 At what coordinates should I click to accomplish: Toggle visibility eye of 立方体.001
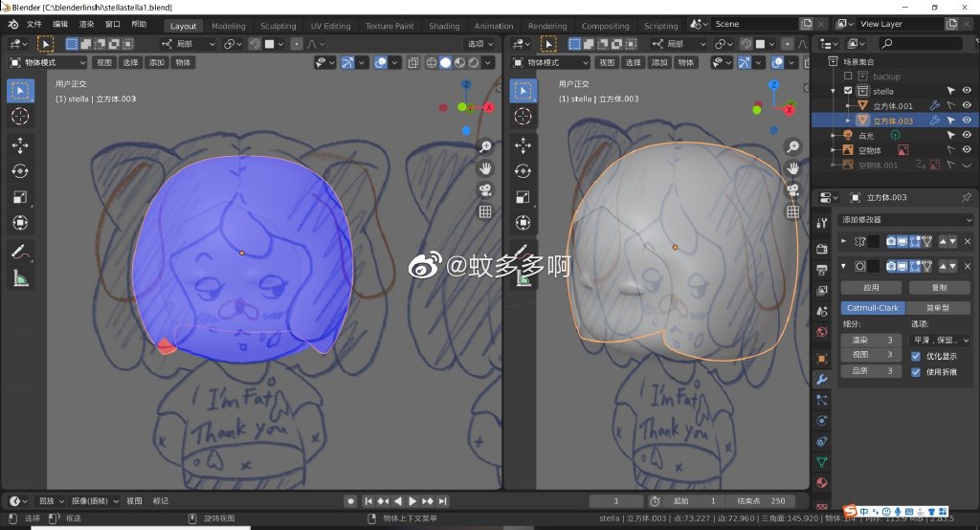967,105
